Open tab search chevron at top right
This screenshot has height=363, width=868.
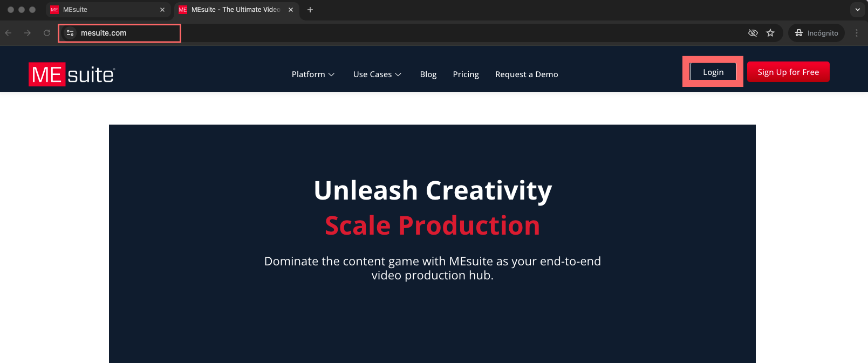858,10
